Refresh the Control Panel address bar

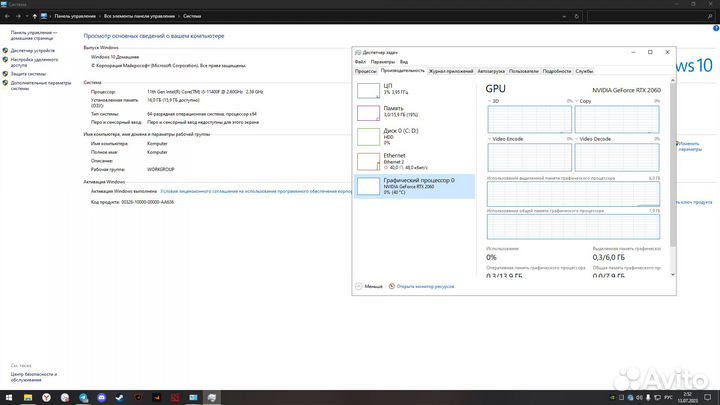577,16
